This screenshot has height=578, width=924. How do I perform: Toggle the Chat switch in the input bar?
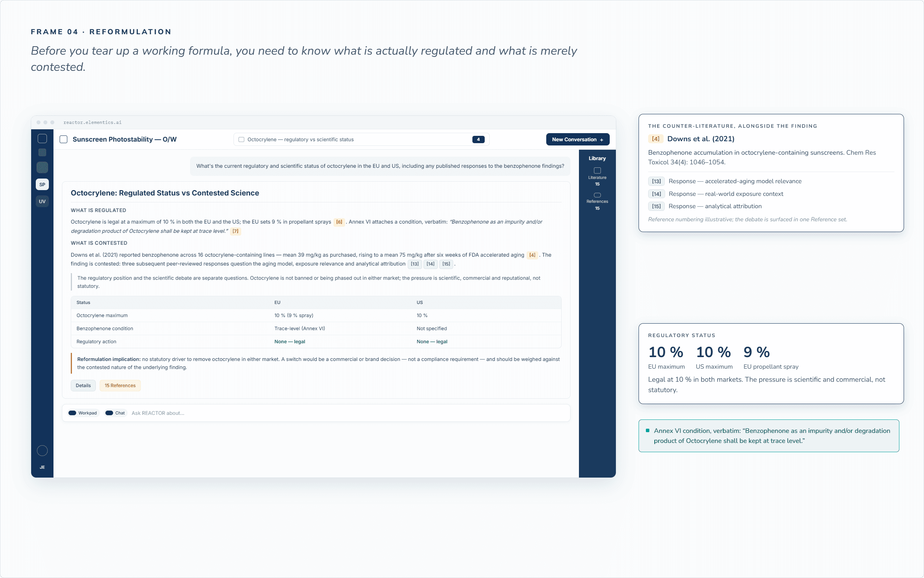pyautogui.click(x=109, y=413)
